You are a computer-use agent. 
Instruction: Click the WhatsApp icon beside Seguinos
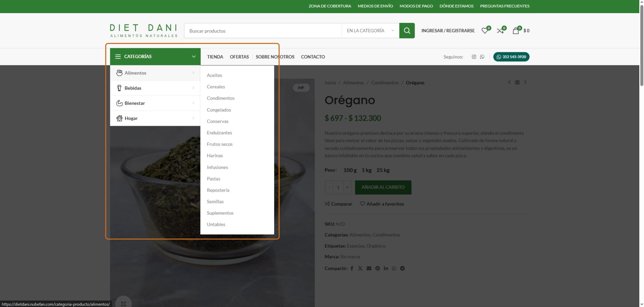click(x=482, y=57)
